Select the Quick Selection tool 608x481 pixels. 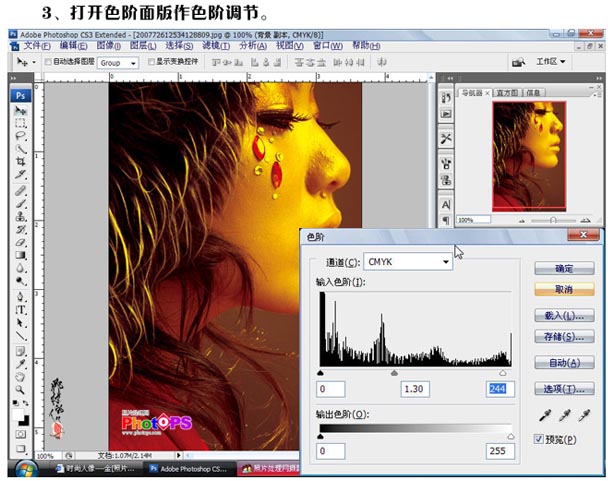tap(21, 149)
